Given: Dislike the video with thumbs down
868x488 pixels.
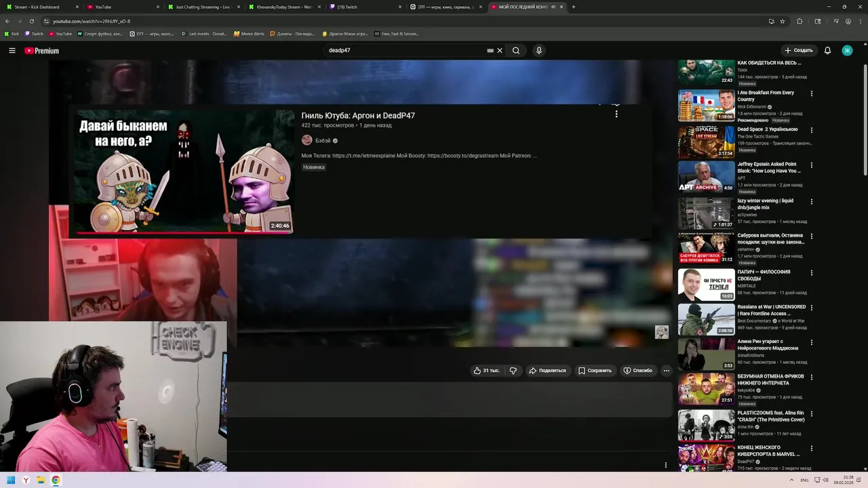Looking at the screenshot, I should pyautogui.click(x=513, y=371).
